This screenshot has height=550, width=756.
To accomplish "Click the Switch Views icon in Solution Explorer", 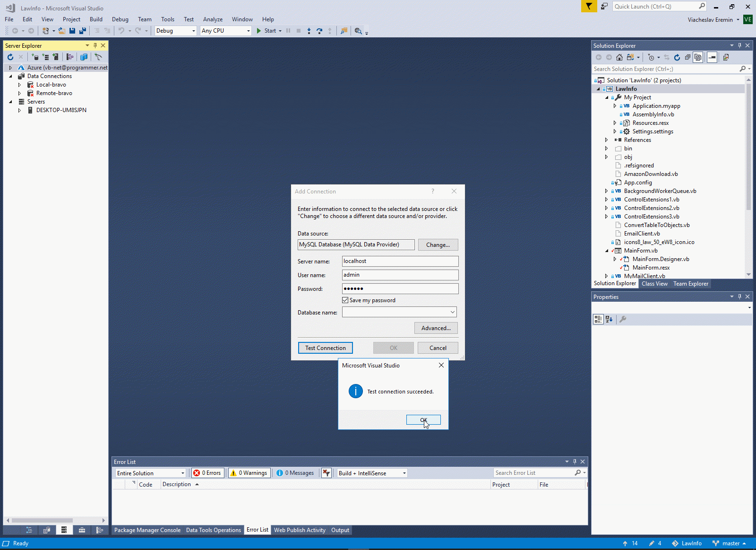I will tap(630, 57).
